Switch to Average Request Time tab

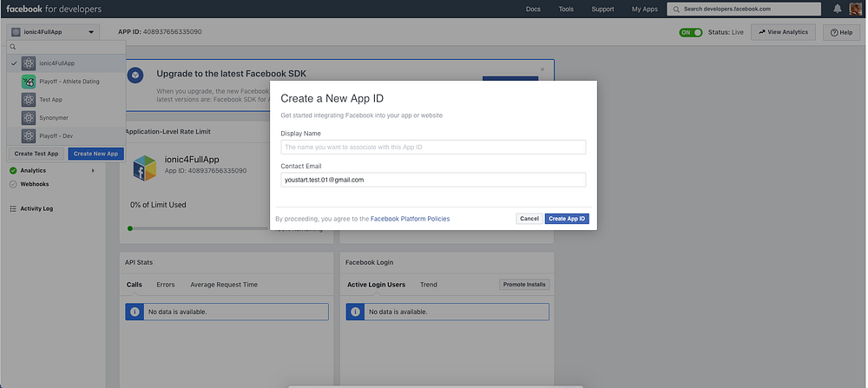[224, 285]
